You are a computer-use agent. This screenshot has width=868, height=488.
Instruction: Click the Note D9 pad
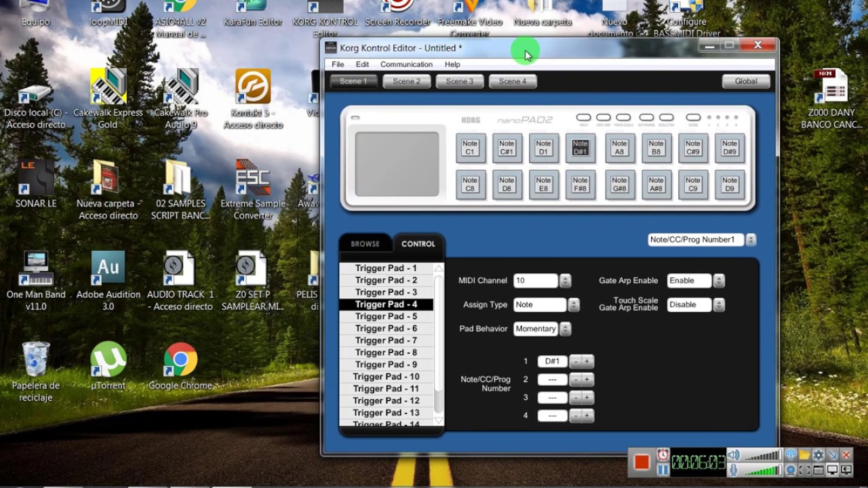click(730, 184)
